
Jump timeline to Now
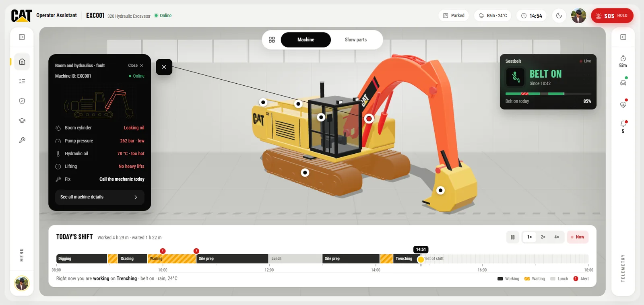[578, 237]
